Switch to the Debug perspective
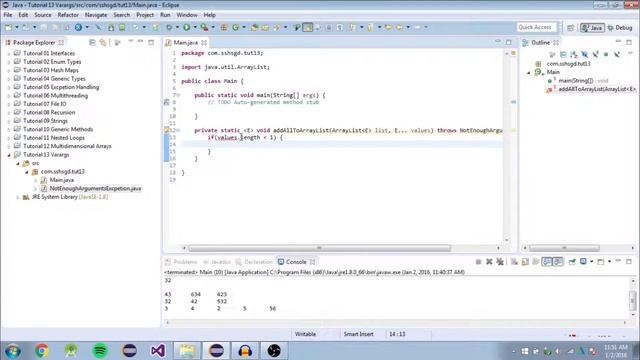The width and height of the screenshot is (640, 360). click(x=620, y=27)
